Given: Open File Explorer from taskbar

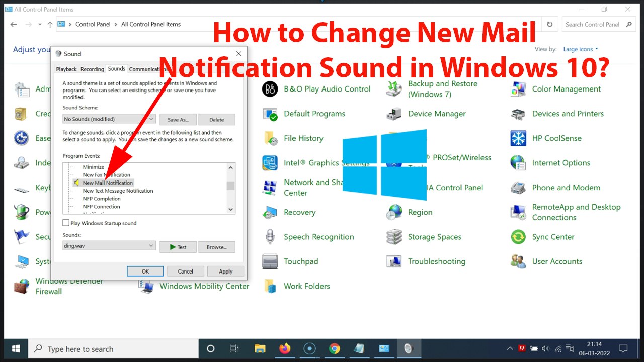Looking at the screenshot, I should pos(260,348).
